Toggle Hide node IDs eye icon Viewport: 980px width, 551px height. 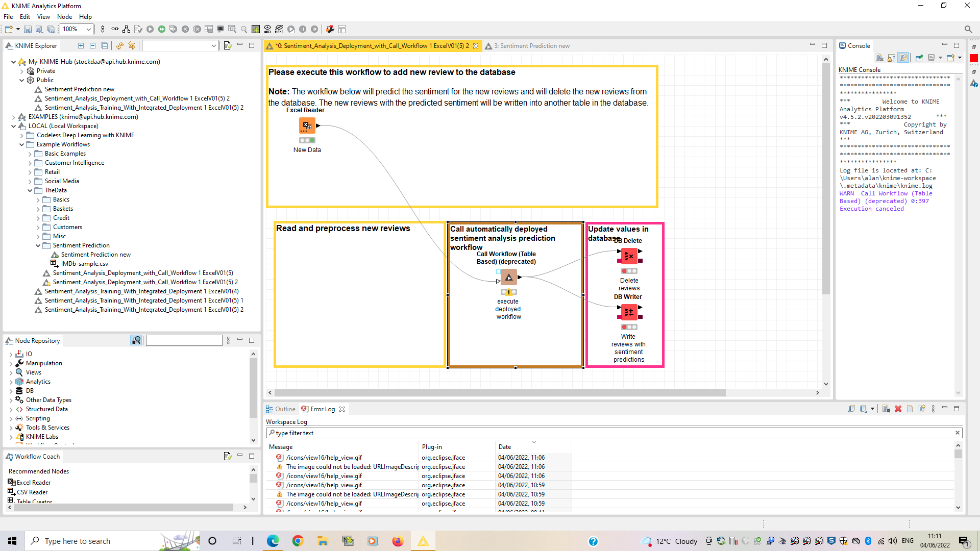tap(267, 29)
